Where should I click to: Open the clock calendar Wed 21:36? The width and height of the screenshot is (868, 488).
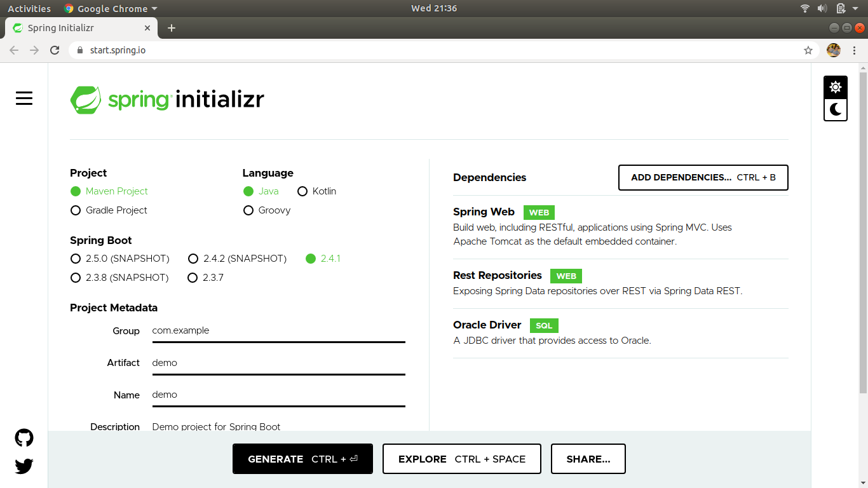(434, 8)
